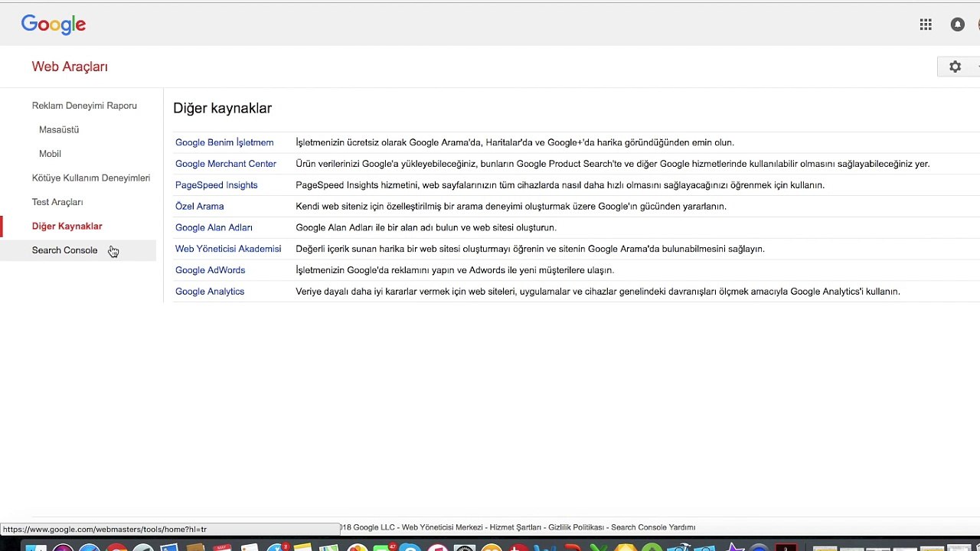The image size is (980, 551).
Task: Open the settings gear menu
Action: pyautogui.click(x=955, y=67)
